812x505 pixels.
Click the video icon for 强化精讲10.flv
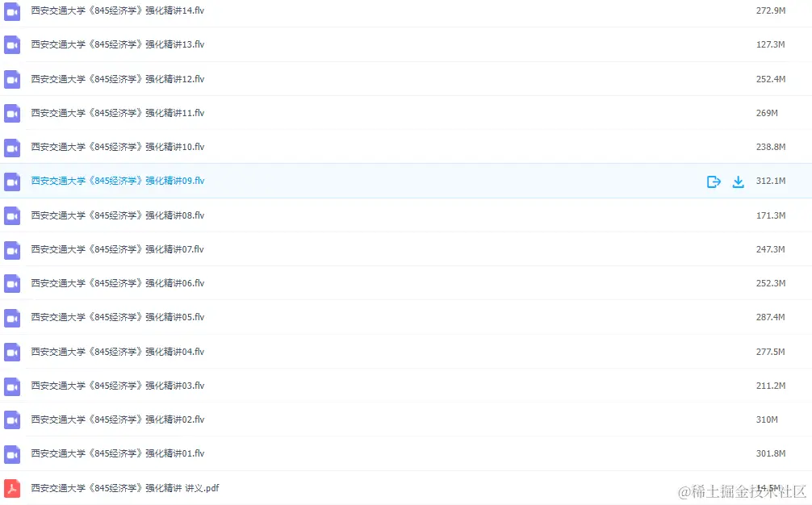(x=12, y=148)
